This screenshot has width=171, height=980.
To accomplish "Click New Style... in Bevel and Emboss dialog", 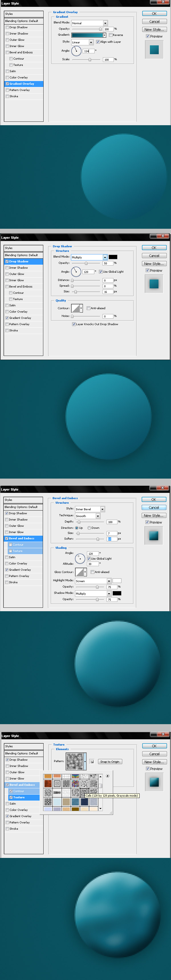I will point(154,515).
